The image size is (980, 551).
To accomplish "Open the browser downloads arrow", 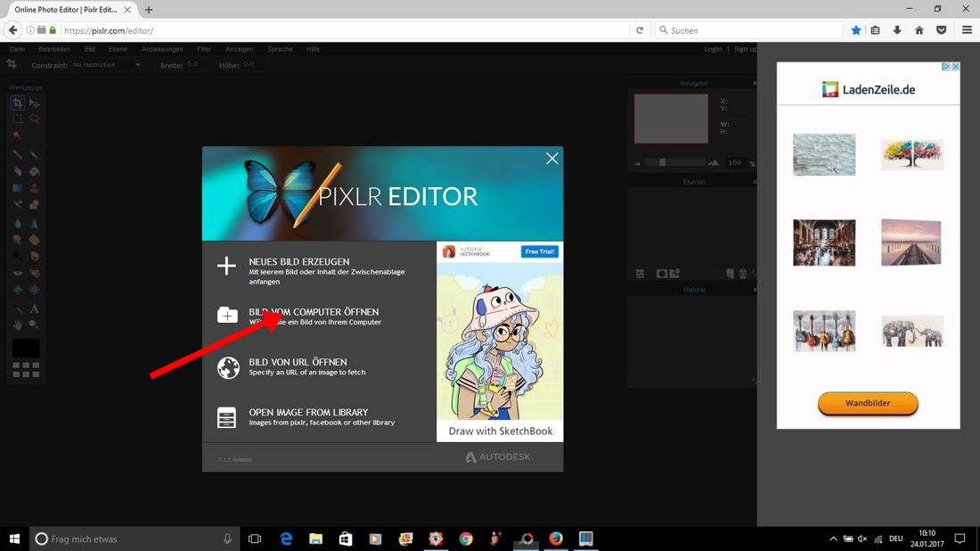I will (897, 30).
